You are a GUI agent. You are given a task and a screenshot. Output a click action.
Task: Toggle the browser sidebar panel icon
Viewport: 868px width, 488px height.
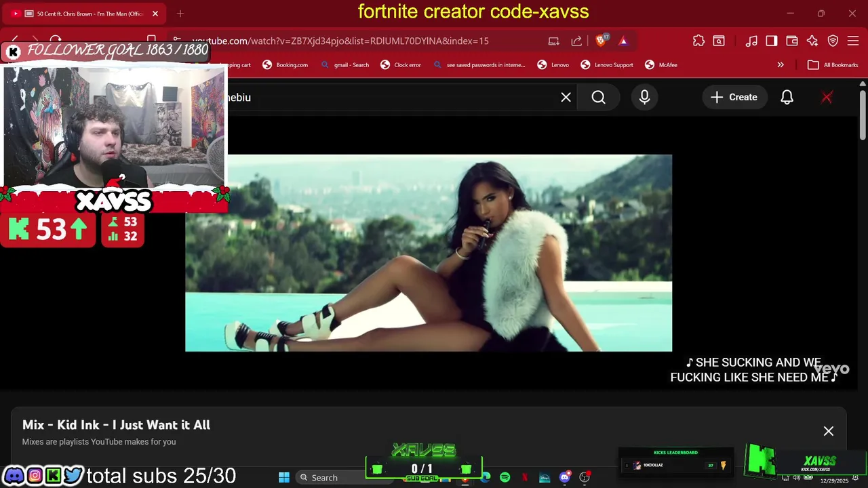pyautogui.click(x=772, y=41)
